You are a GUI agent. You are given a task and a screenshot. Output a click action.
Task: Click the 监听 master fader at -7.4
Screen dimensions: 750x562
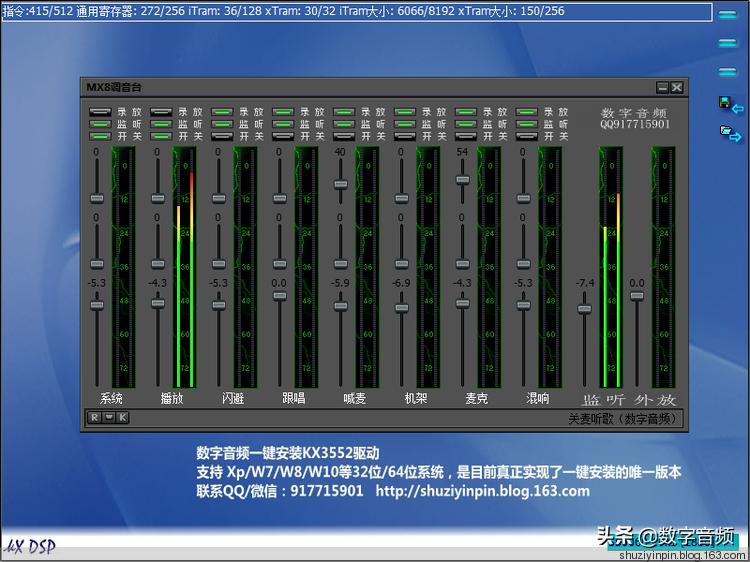pyautogui.click(x=585, y=309)
